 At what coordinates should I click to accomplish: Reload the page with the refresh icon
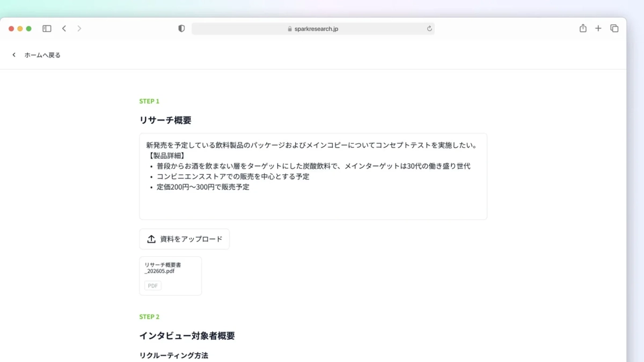429,29
